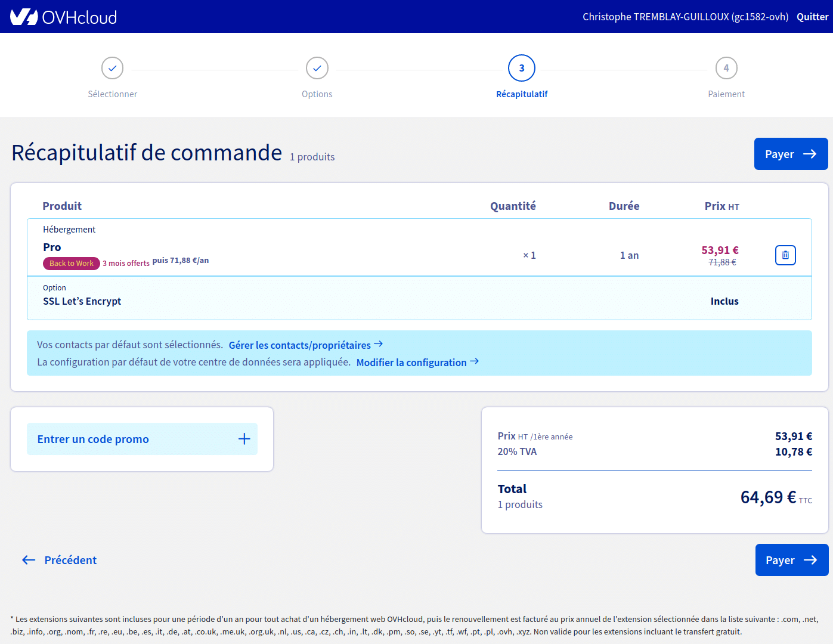Click the top Payer button
This screenshot has width=833, height=644.
pos(791,154)
